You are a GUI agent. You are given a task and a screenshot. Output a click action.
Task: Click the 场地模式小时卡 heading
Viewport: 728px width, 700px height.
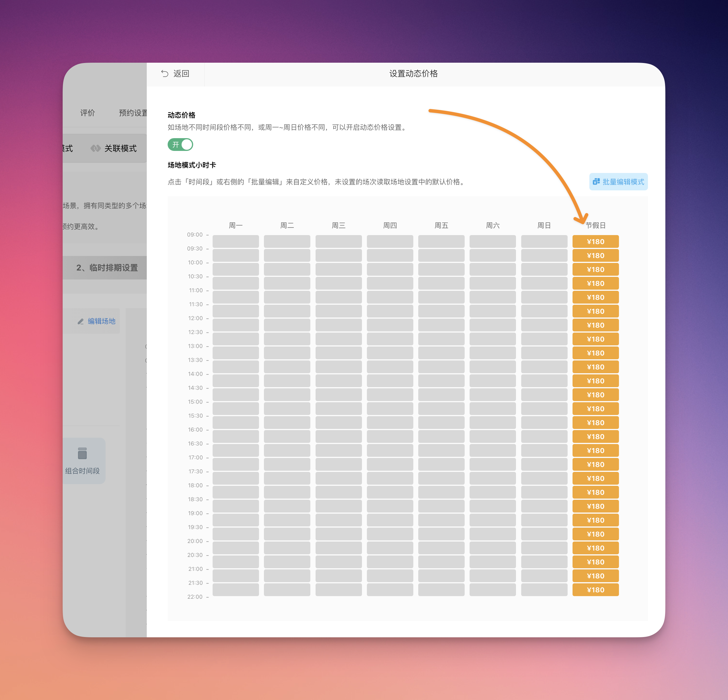[192, 165]
